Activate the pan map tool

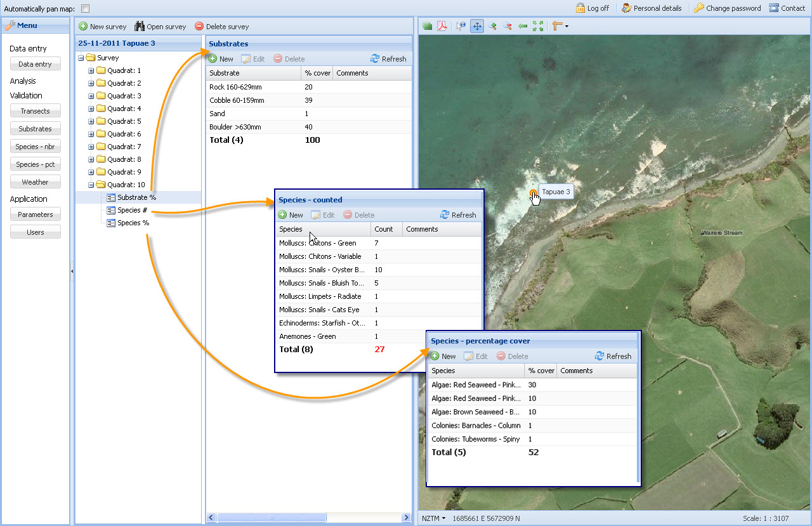[x=476, y=26]
